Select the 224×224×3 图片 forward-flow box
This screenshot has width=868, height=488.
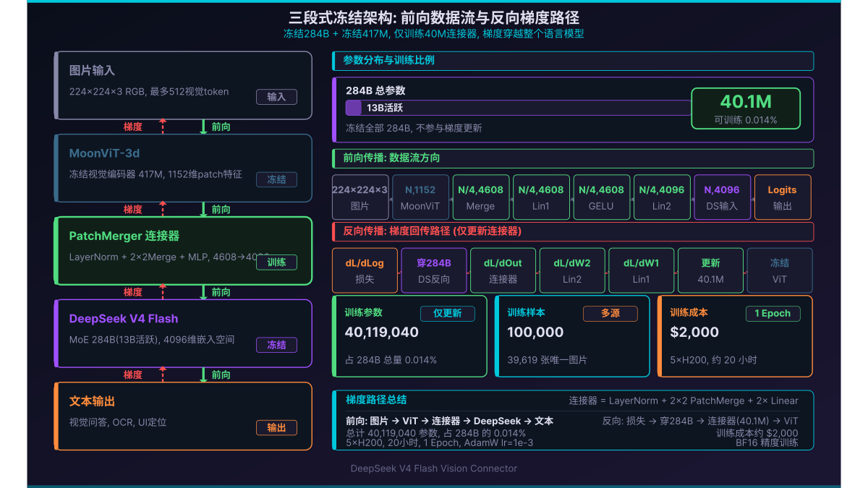point(360,197)
